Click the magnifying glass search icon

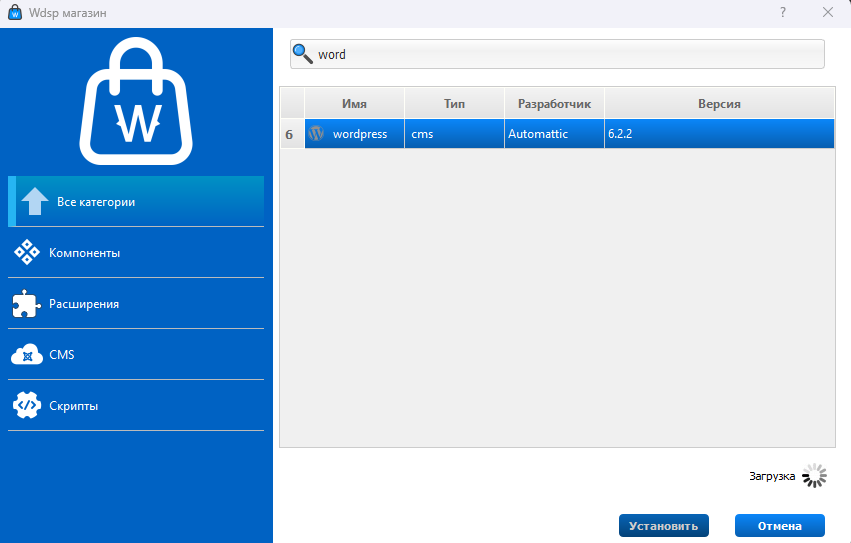tap(302, 54)
